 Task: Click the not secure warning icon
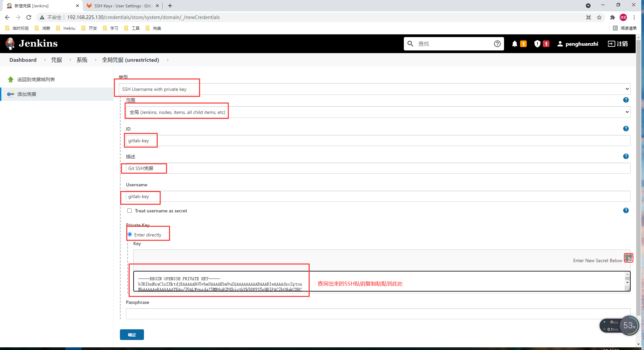pos(42,17)
